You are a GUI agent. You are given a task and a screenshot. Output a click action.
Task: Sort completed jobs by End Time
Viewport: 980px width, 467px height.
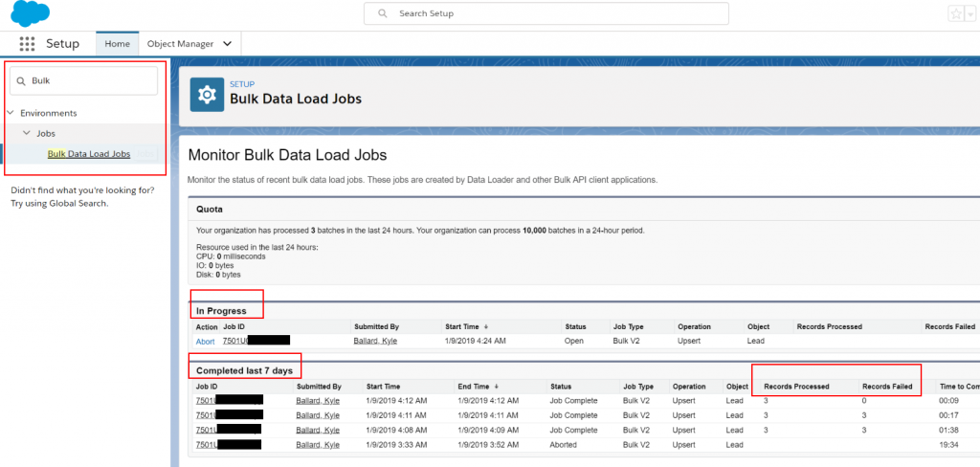479,387
